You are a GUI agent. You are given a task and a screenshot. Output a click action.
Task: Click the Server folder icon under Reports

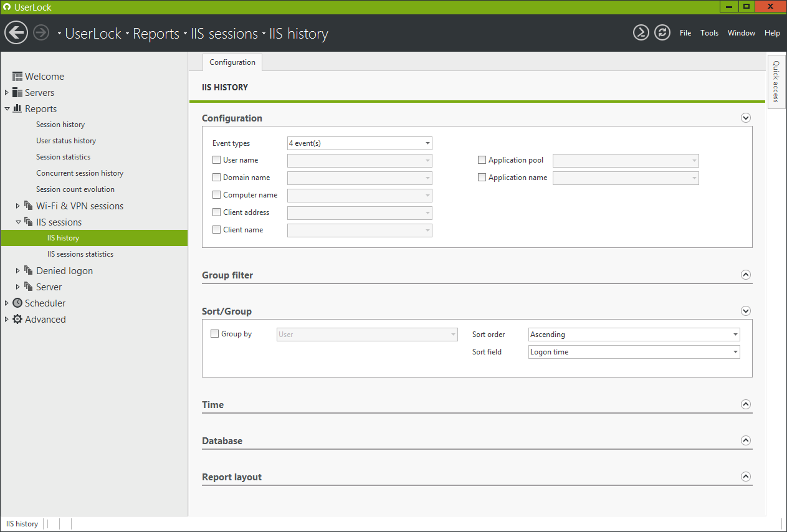pyautogui.click(x=29, y=287)
